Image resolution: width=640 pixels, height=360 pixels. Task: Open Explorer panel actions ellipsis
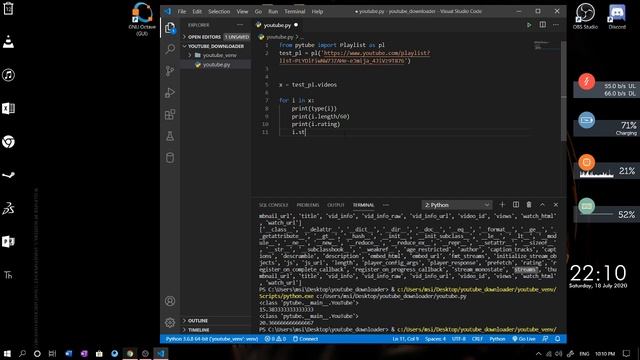click(x=240, y=25)
